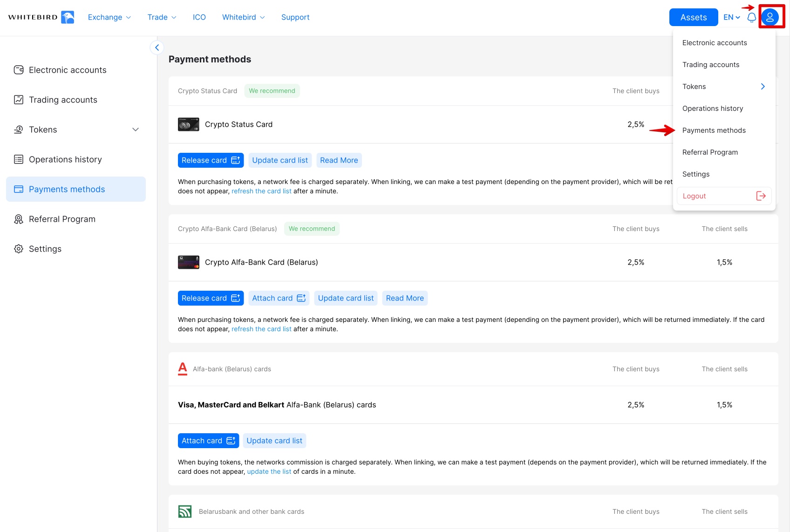Expand Tokens chevron in left sidebar

136,130
